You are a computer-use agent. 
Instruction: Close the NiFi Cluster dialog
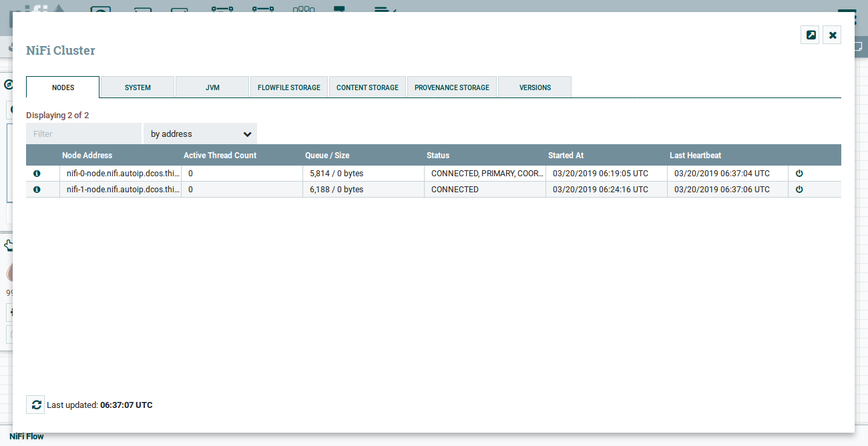point(833,35)
